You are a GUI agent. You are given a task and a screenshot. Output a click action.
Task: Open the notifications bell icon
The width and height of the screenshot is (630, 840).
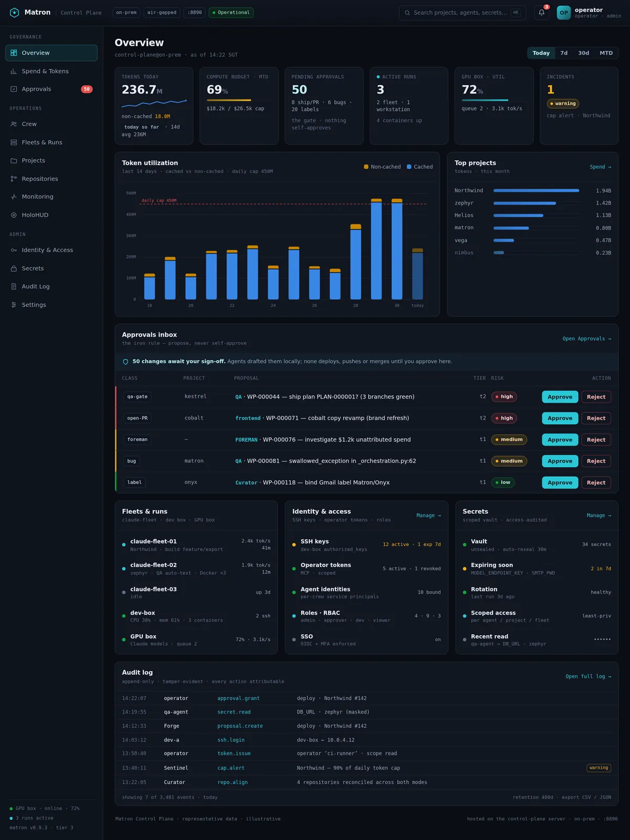tap(541, 13)
